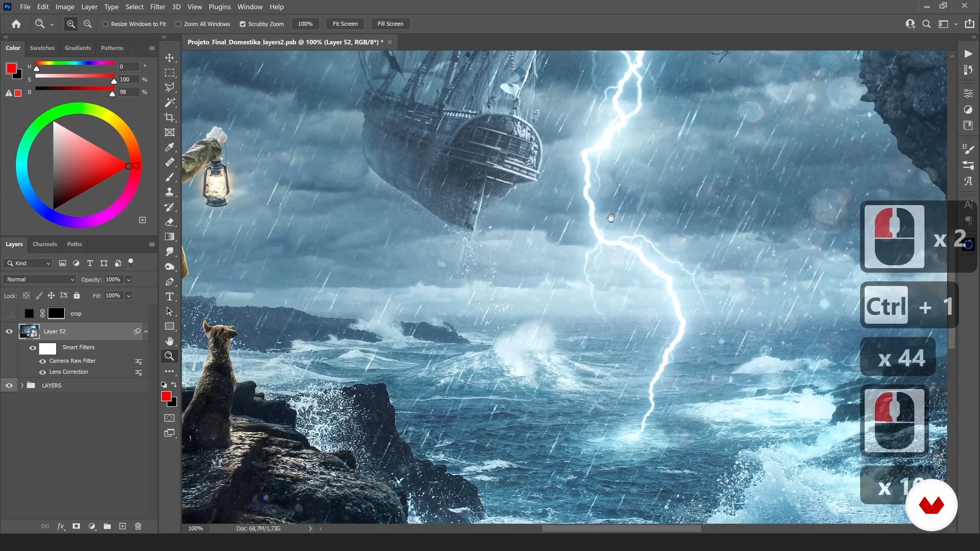
Task: Delete layer with trash icon
Action: (x=138, y=526)
